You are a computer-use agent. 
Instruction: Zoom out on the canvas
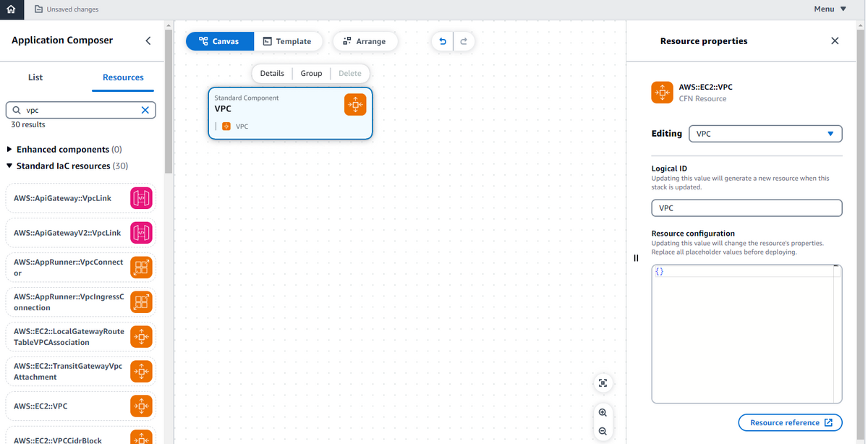coord(603,431)
